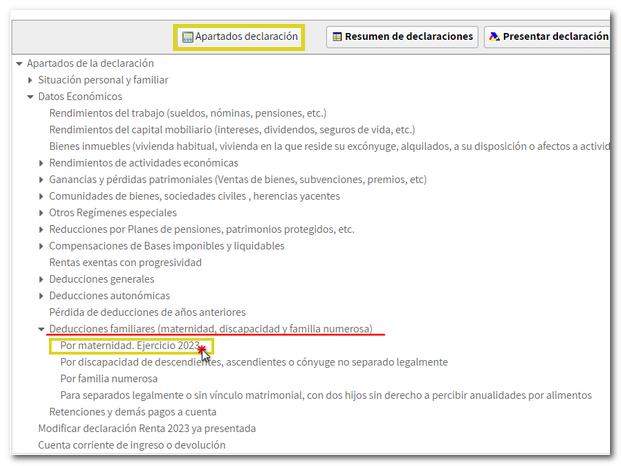Click the Apartados declaración button
This screenshot has width=621, height=466.
point(239,37)
